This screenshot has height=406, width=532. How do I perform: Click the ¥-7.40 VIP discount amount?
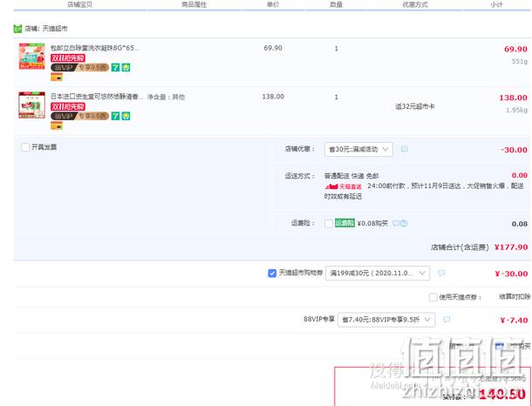(514, 320)
